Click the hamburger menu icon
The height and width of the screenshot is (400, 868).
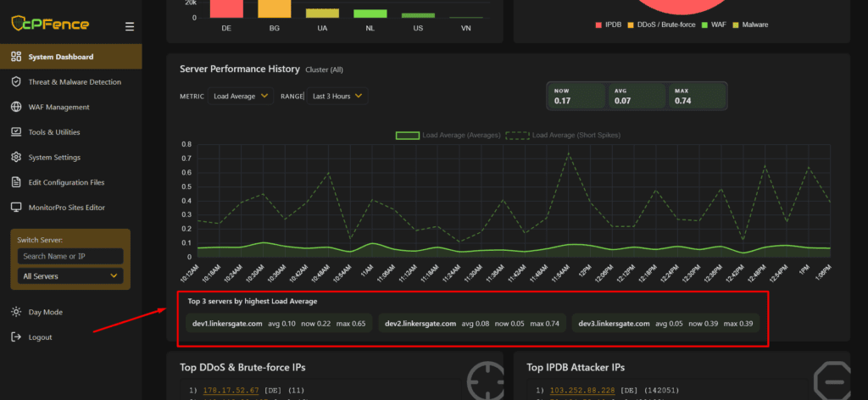click(130, 26)
